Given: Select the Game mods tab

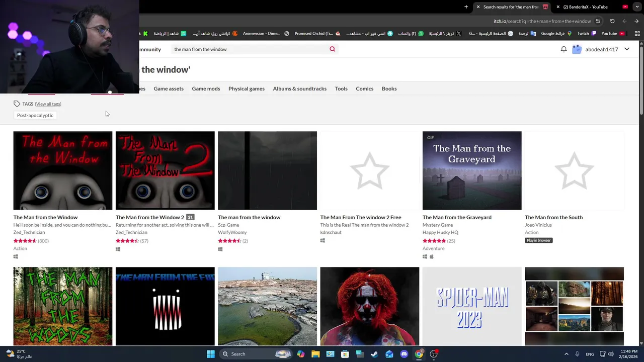Looking at the screenshot, I should point(206,88).
